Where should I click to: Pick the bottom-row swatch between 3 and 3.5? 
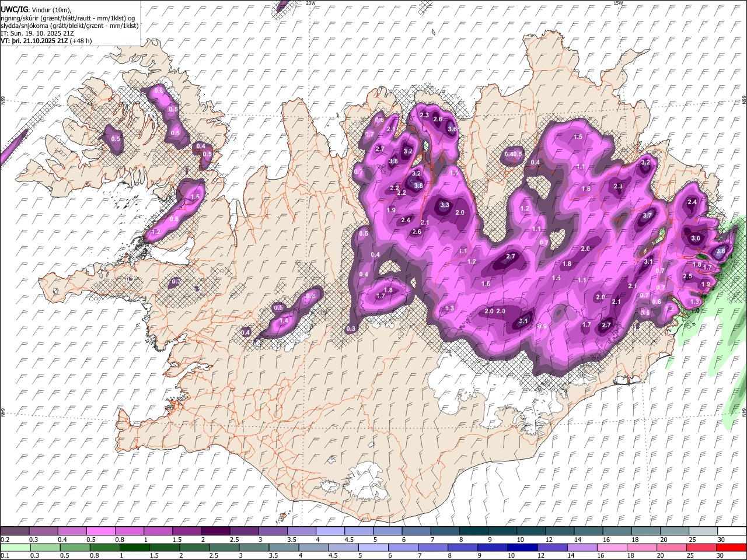coord(253,547)
